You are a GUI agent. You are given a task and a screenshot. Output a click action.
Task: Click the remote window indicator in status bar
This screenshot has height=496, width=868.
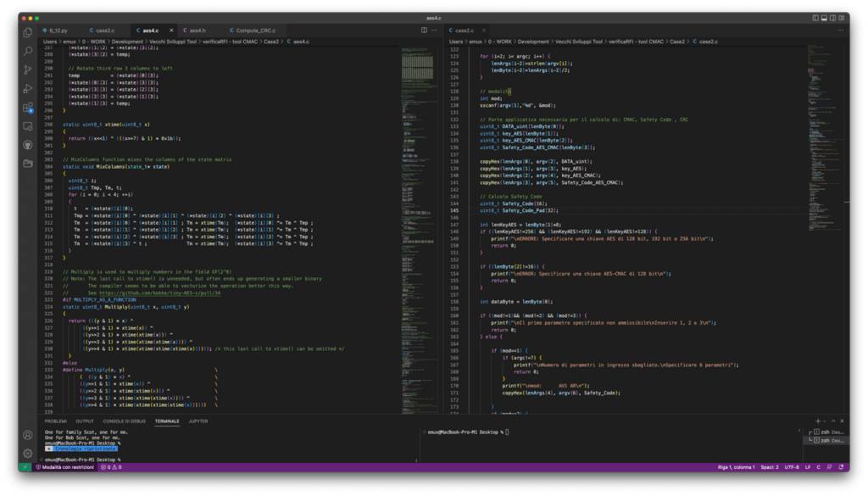(25, 467)
